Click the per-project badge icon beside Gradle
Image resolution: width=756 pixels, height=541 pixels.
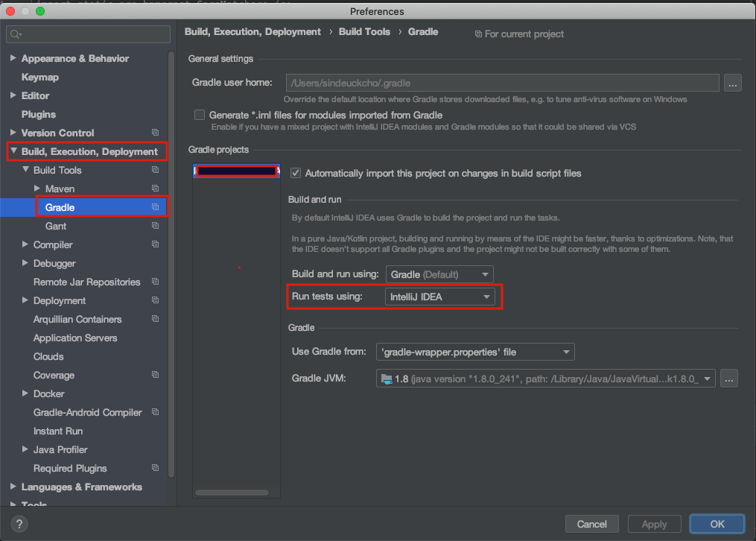tap(156, 207)
